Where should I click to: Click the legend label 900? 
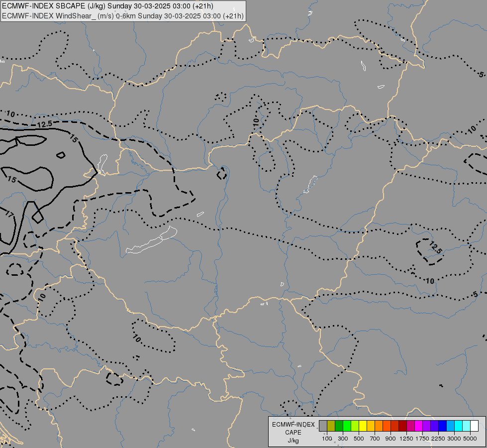click(390, 439)
